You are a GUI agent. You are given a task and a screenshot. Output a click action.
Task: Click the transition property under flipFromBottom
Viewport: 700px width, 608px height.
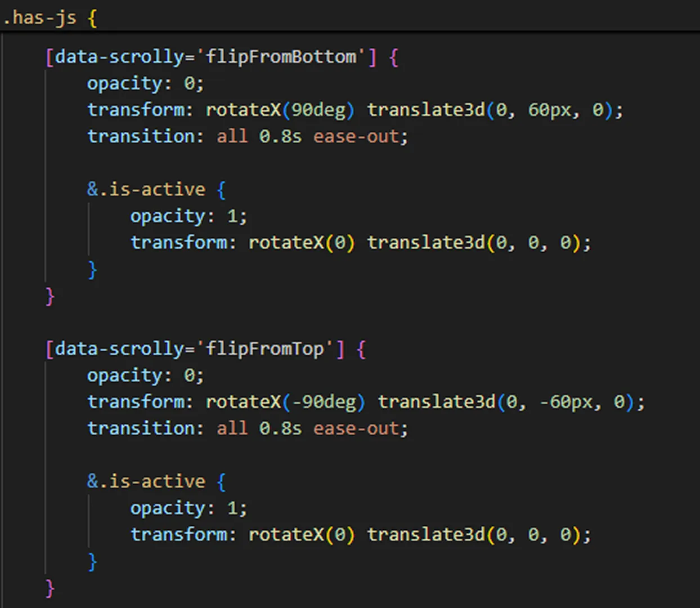(x=141, y=136)
